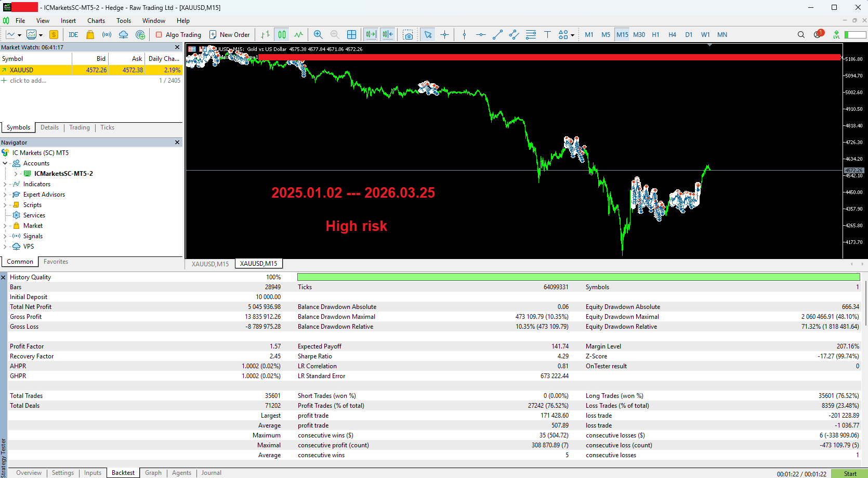Take a chart screenshot with camera icon

tap(408, 35)
